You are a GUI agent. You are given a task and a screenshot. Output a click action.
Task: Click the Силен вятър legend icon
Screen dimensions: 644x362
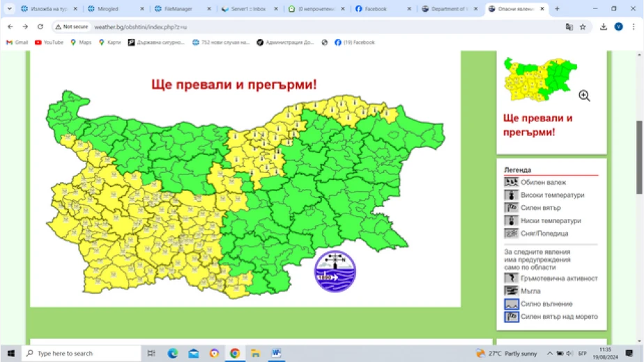coord(511,208)
